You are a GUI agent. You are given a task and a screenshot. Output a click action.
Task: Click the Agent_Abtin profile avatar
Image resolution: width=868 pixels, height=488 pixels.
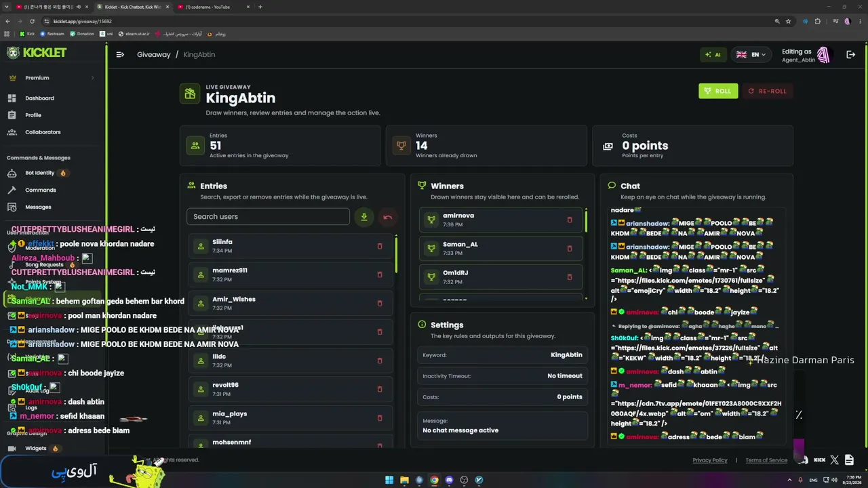coord(823,55)
